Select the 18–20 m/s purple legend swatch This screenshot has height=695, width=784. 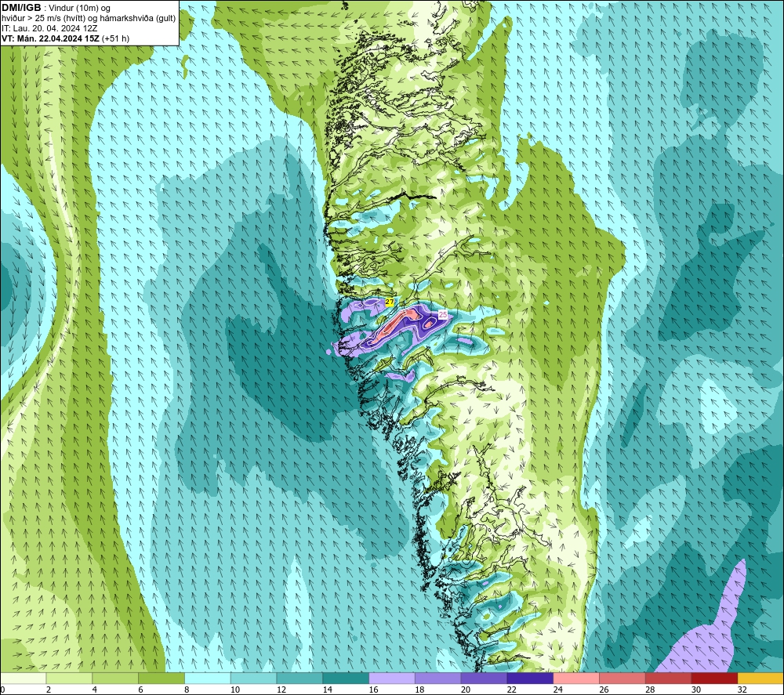438,678
